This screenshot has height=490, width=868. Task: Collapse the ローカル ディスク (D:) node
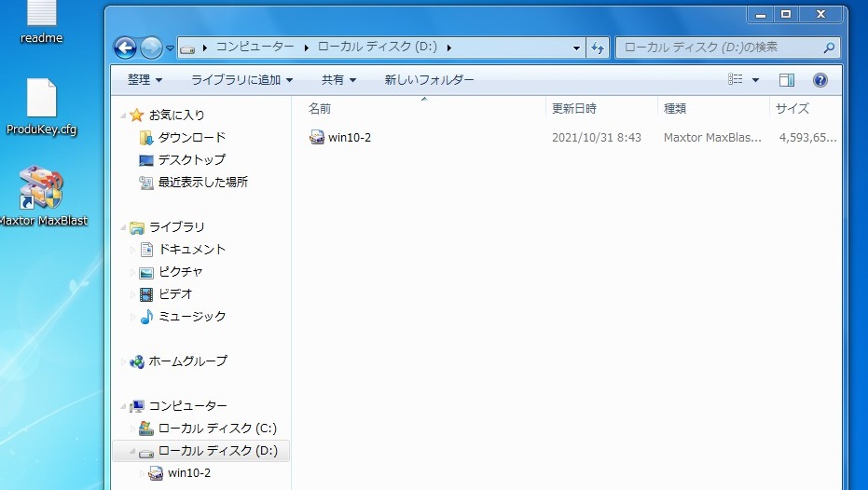tap(132, 451)
